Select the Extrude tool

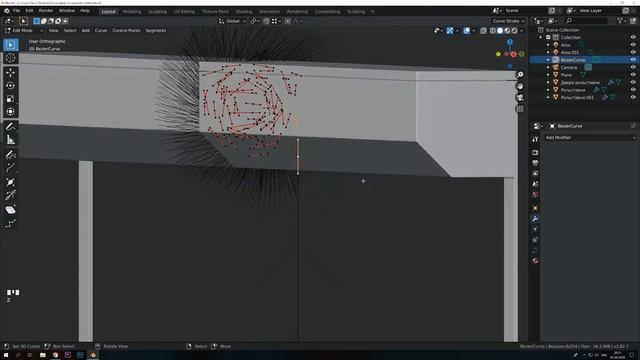pos(11,167)
